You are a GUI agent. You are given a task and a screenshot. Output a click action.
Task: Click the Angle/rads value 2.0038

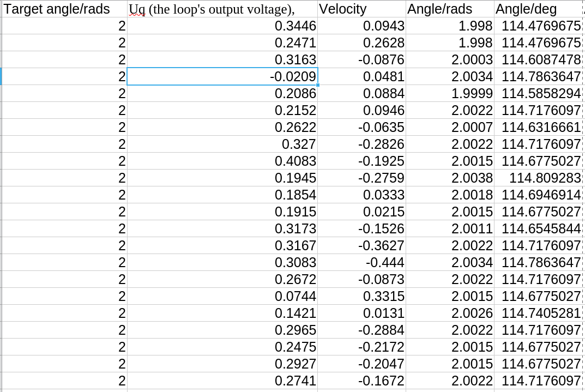coord(450,178)
